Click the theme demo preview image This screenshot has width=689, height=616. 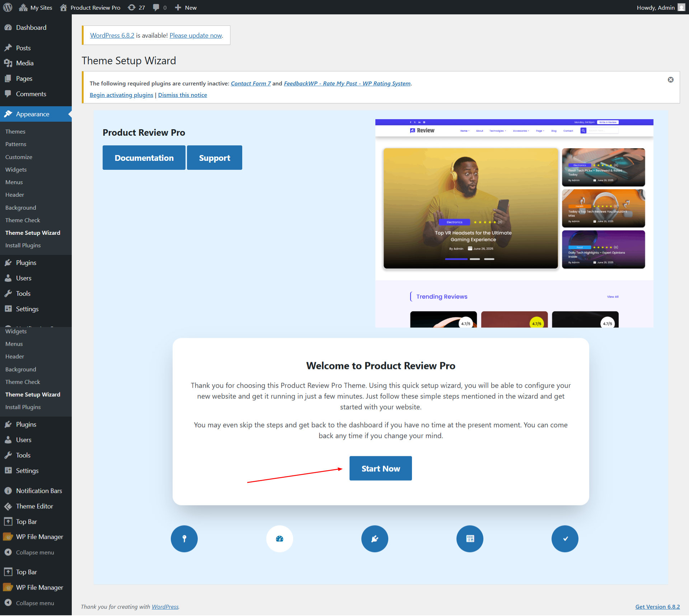[514, 223]
